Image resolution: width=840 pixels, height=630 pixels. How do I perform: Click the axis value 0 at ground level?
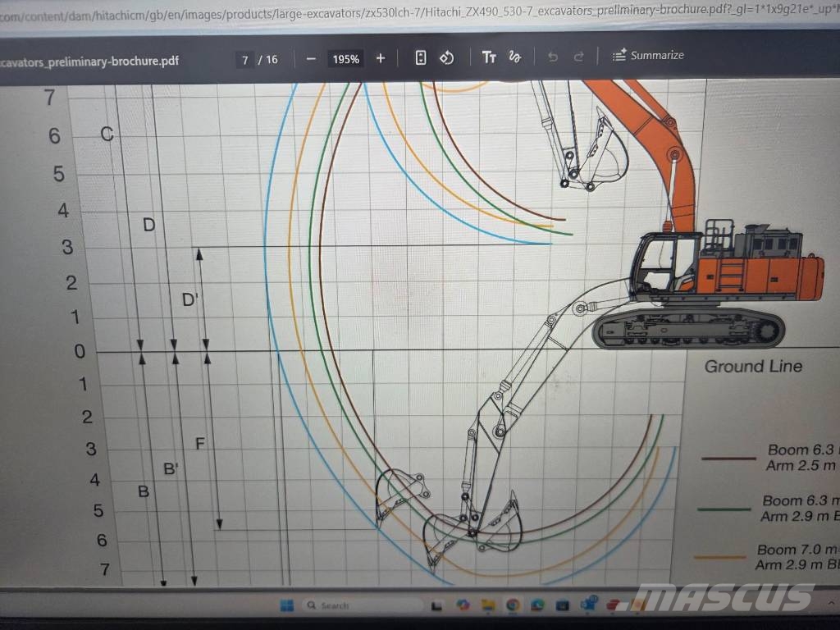[x=80, y=351]
